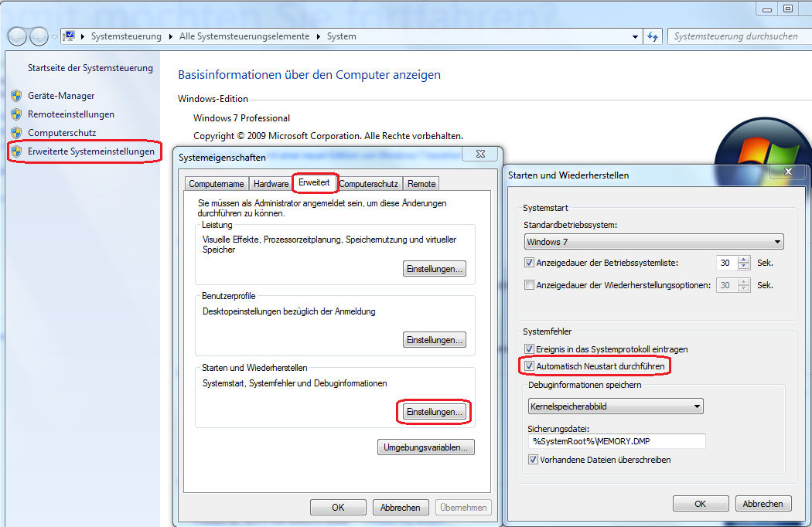Image resolution: width=812 pixels, height=527 pixels.
Task: Click heading Basisinformationen über den Computer anzeigen
Action: [x=309, y=75]
